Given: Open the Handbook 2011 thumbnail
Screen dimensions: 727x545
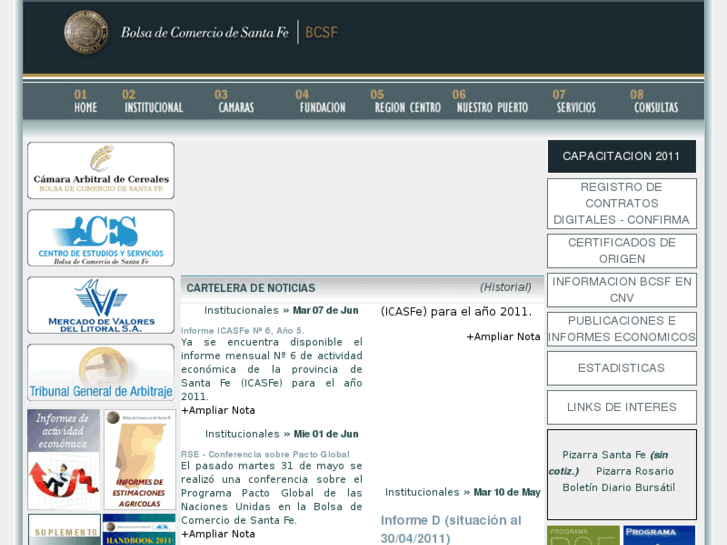Looking at the screenshot, I should click(x=139, y=529).
